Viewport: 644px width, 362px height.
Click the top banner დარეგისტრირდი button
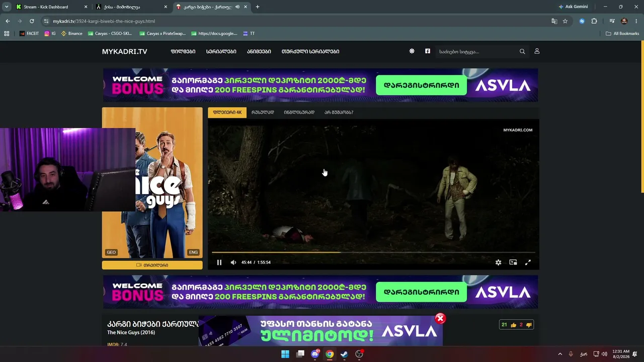(x=421, y=85)
